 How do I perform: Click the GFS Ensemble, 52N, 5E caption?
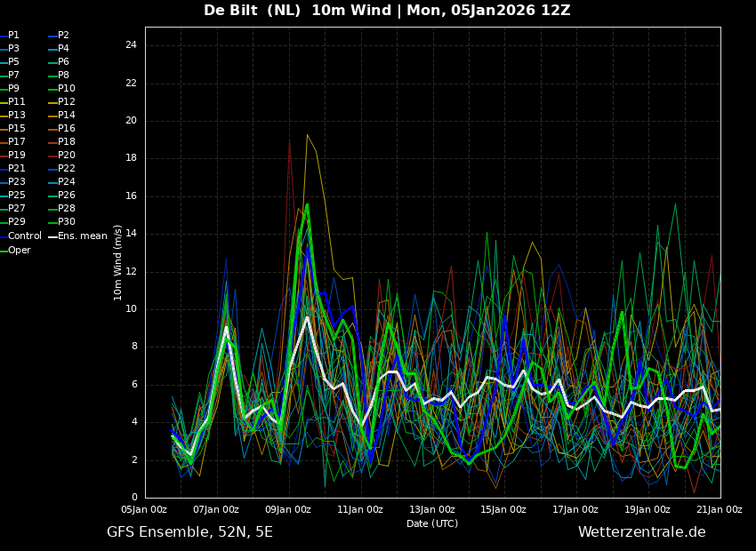pyautogui.click(x=190, y=532)
